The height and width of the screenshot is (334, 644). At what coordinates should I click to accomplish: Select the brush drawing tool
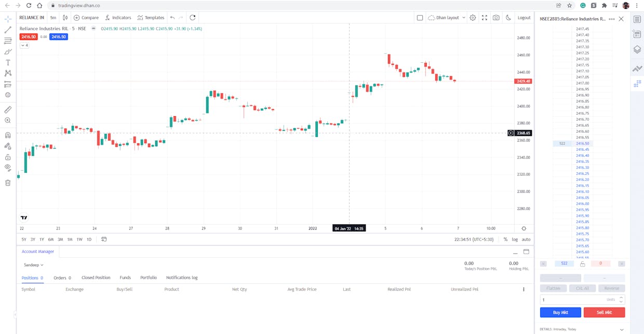pyautogui.click(x=8, y=51)
